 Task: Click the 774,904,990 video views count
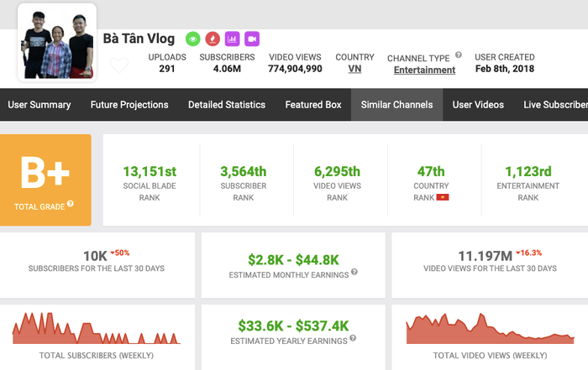(x=295, y=69)
